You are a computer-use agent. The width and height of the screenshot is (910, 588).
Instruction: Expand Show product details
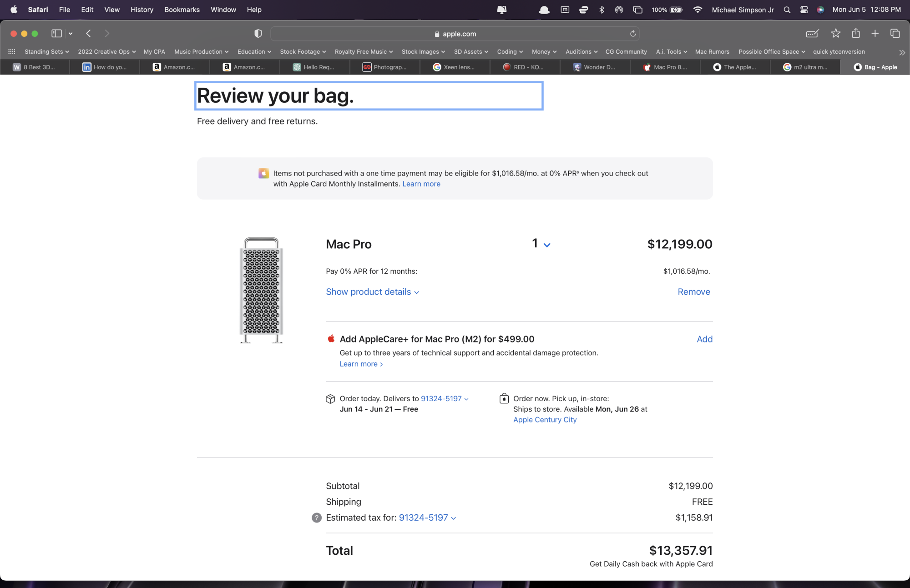click(372, 292)
